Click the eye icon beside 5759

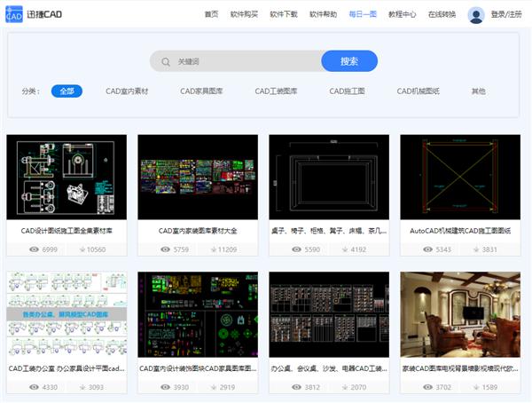point(165,249)
